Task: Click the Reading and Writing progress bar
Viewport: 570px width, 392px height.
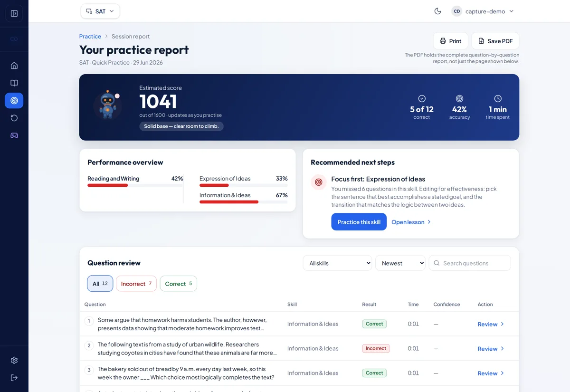Action: pyautogui.click(x=135, y=185)
